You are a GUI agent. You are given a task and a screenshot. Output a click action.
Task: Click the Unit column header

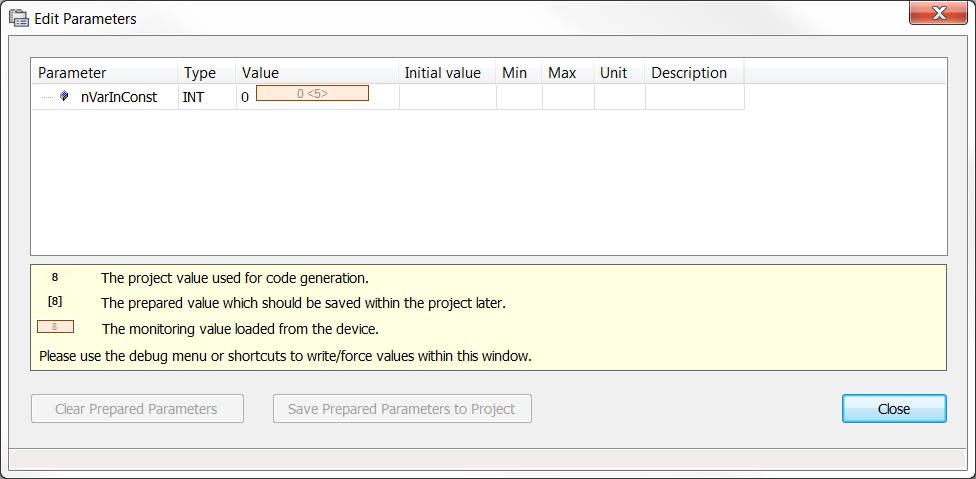point(619,73)
